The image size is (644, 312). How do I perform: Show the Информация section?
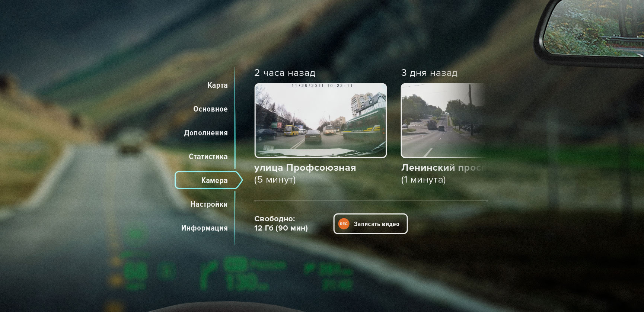[x=204, y=228]
